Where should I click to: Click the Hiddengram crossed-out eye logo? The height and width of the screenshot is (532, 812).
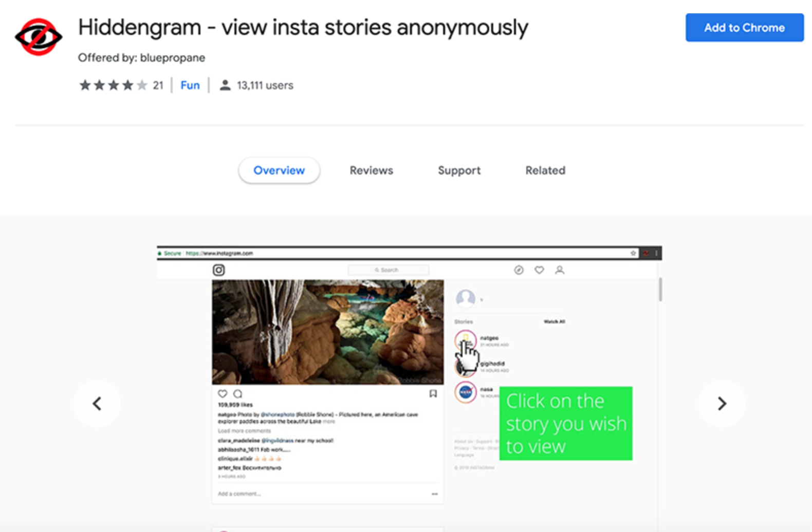tap(39, 36)
